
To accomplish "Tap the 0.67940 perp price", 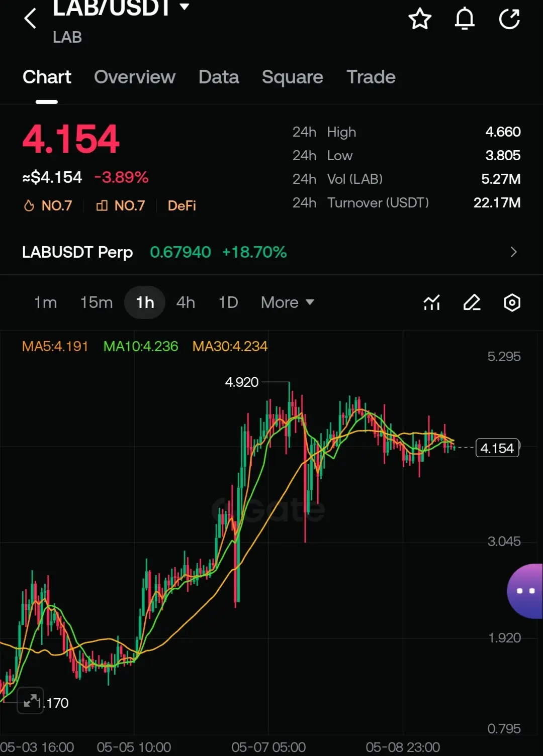I will click(x=180, y=252).
